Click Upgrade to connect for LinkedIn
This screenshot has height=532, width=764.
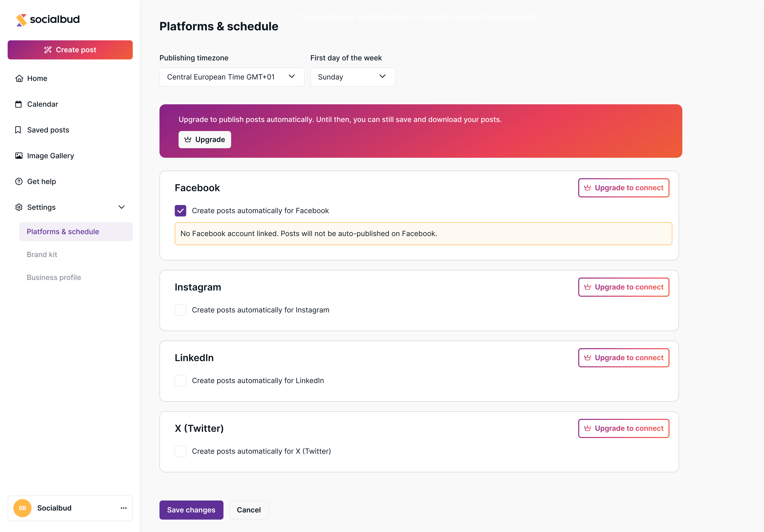[624, 358]
